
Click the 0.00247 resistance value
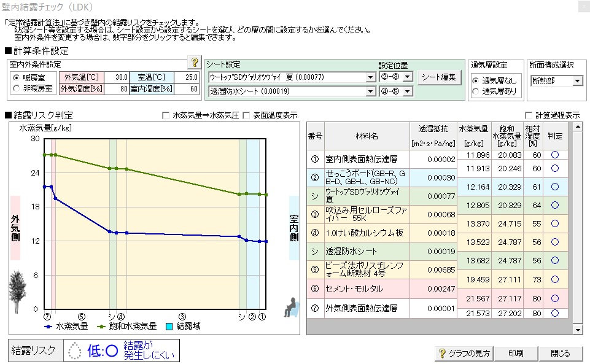point(441,289)
